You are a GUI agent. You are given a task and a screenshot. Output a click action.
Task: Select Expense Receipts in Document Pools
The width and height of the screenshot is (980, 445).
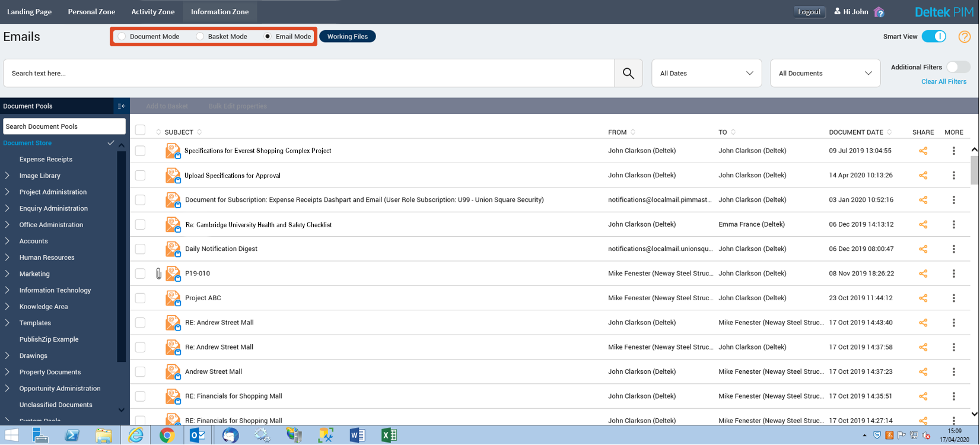[46, 160]
